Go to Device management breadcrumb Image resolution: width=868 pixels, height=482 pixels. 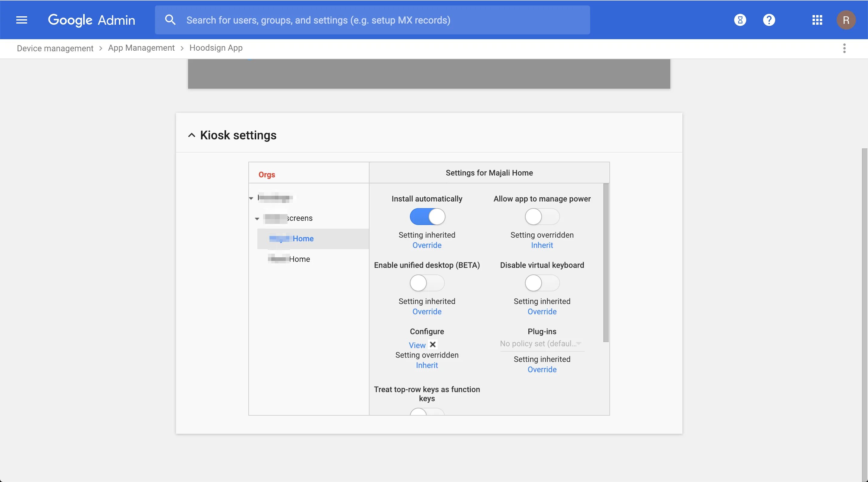point(55,48)
